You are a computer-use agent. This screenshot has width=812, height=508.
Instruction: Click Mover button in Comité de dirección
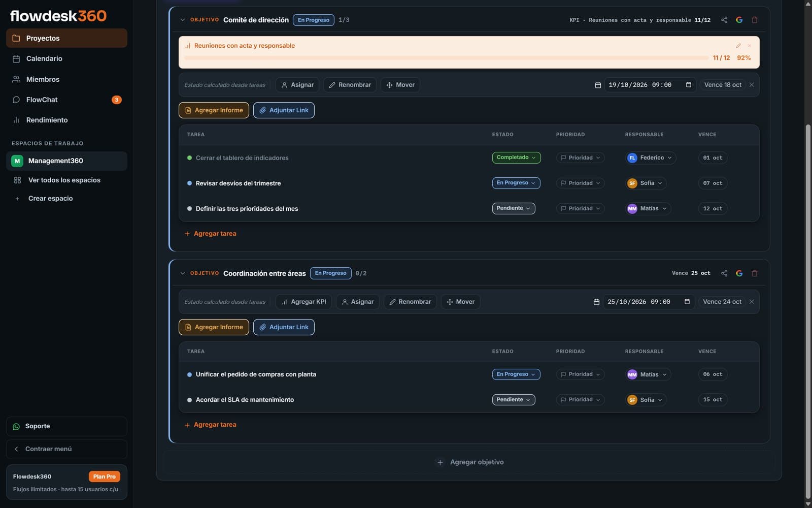400,85
